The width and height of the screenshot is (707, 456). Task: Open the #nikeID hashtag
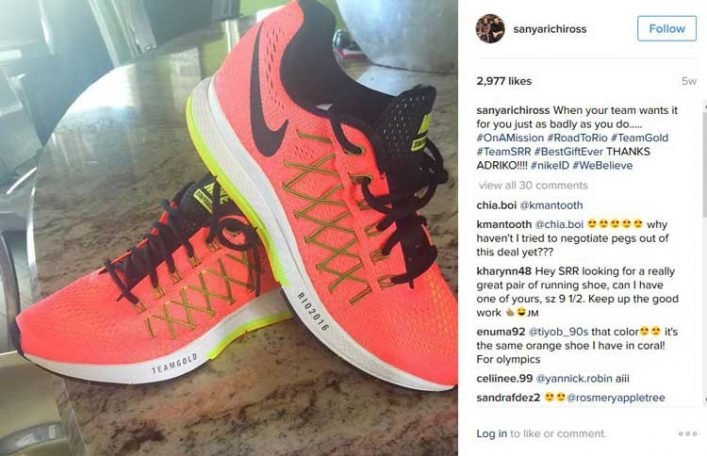(550, 166)
